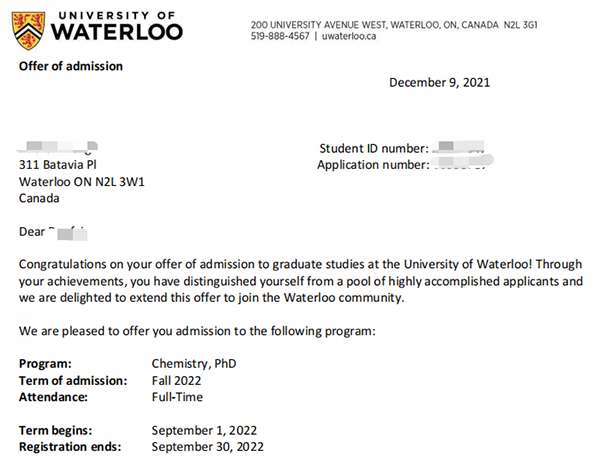Click the 519-888-4567 phone number

pyautogui.click(x=280, y=36)
